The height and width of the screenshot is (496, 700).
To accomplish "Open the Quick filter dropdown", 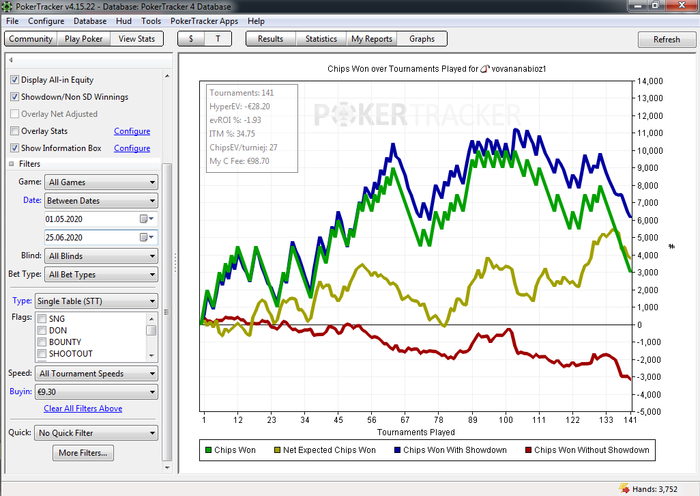I will pos(96,433).
